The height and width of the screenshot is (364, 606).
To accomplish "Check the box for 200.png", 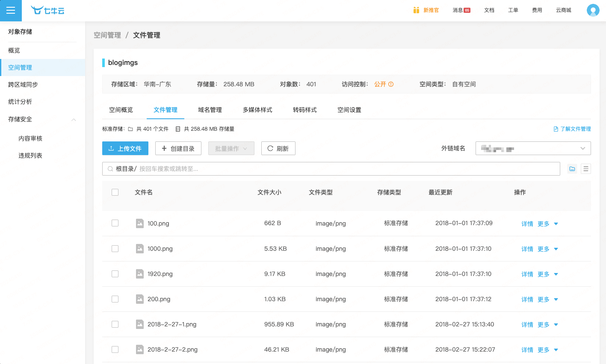I will tap(115, 299).
